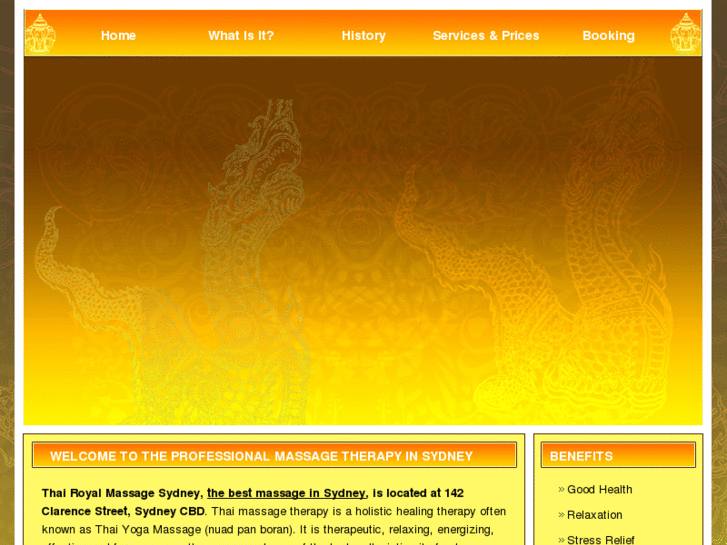Viewport: 727px width, 545px height.
Task: Click the 'Welcome to the Professional Massage Therapy' heading
Action: tap(261, 456)
